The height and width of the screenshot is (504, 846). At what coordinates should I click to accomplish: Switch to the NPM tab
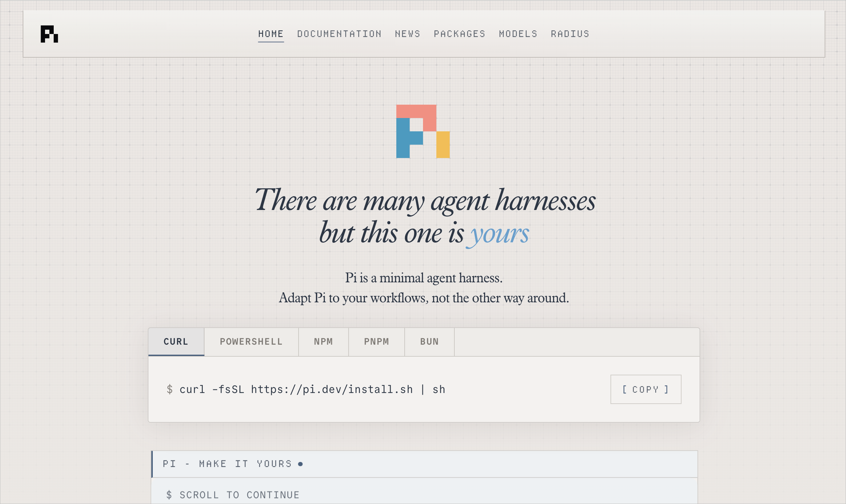tap(323, 342)
